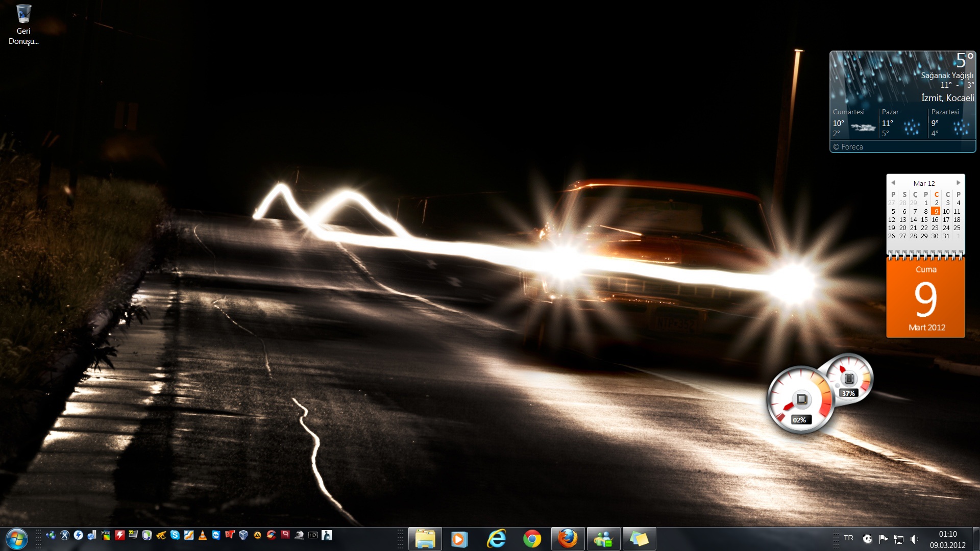980x551 pixels.
Task: Open volume speaker icon in tray
Action: coord(914,539)
